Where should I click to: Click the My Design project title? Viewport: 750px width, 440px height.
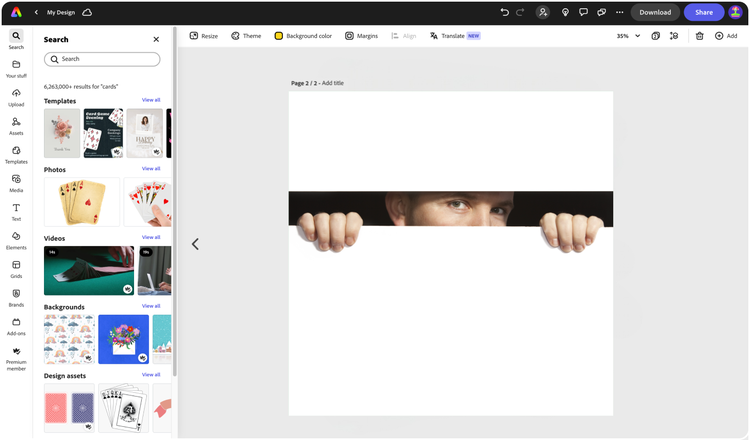coord(61,12)
